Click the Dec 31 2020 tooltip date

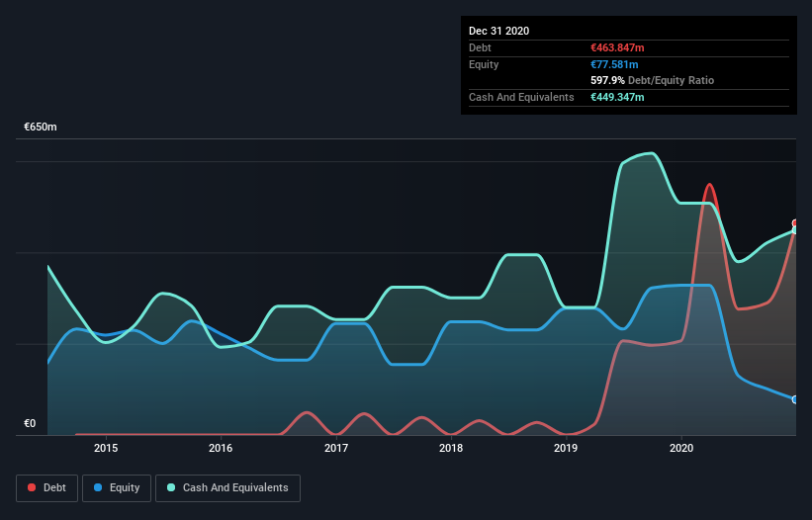498,31
